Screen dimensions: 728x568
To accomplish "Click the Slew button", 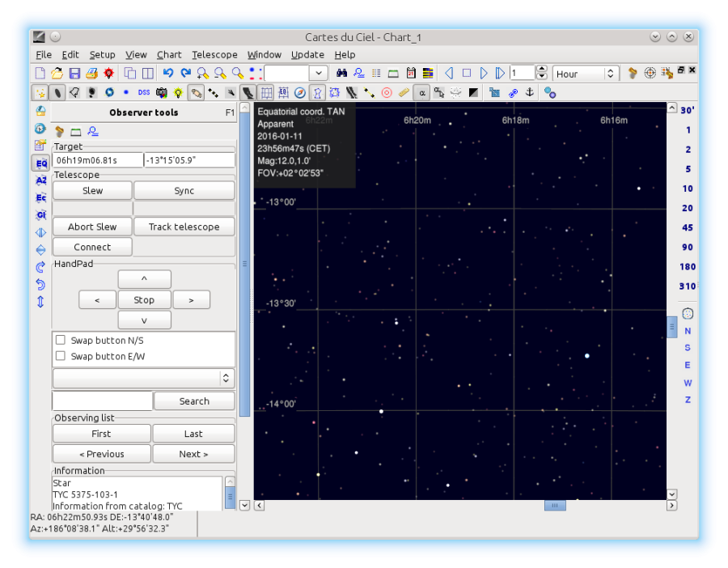I will [92, 190].
